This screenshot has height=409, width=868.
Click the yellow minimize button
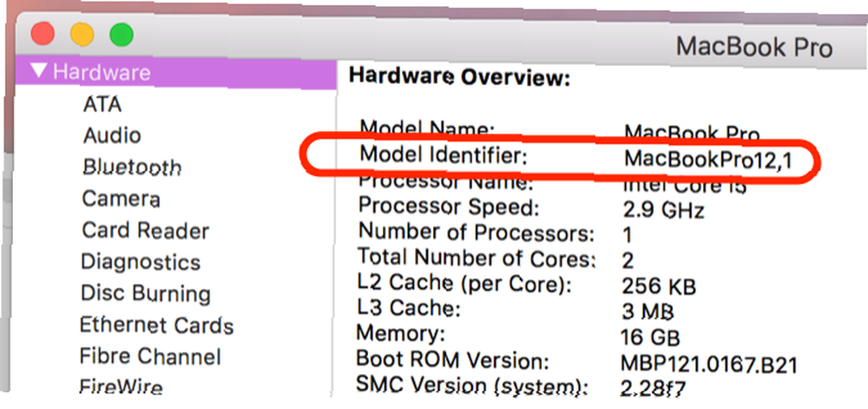point(82,35)
